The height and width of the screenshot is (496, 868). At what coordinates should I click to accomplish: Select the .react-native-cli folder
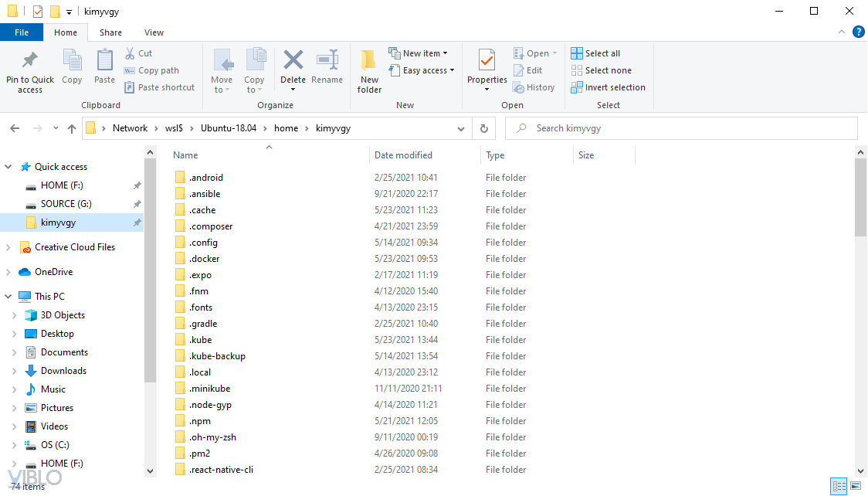coord(220,470)
